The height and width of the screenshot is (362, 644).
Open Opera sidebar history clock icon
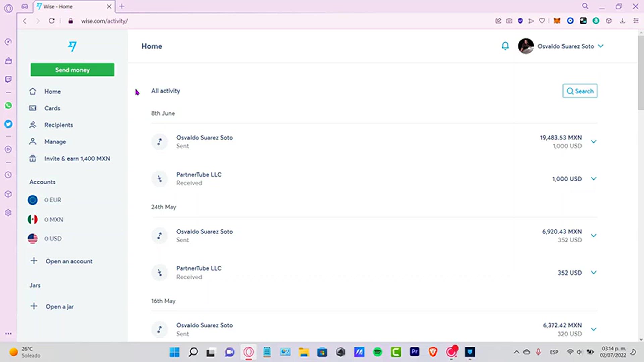pos(8,175)
